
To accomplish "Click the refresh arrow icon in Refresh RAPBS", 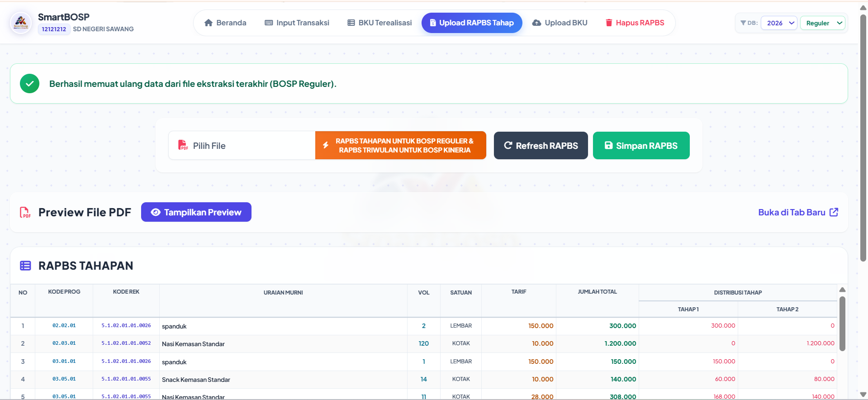I will tap(508, 145).
